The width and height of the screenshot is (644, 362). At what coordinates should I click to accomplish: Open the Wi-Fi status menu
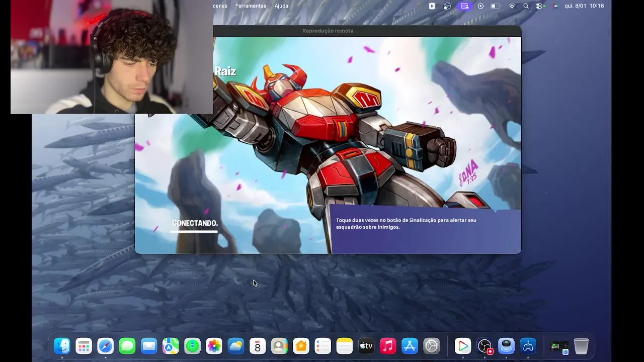coord(512,6)
